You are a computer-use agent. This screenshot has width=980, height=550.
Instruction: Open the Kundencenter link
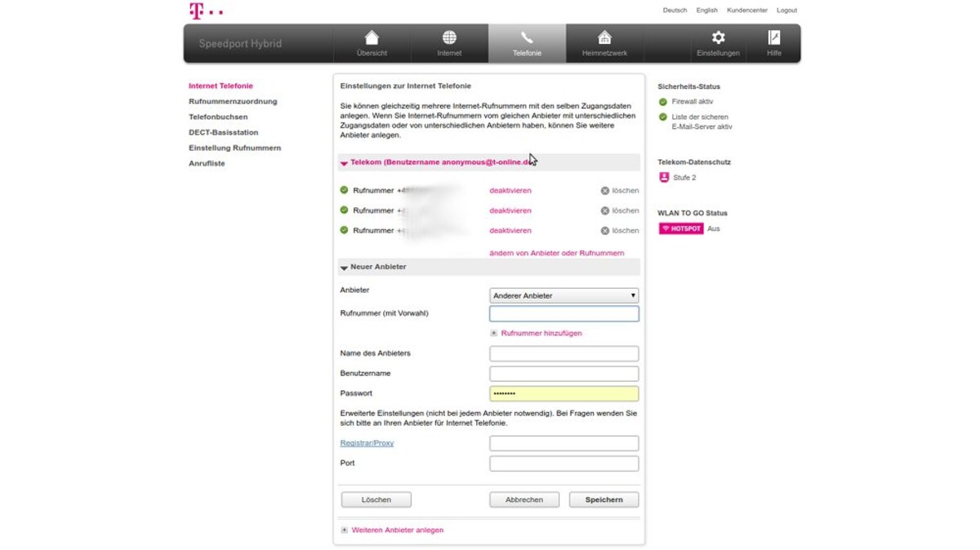pyautogui.click(x=747, y=11)
